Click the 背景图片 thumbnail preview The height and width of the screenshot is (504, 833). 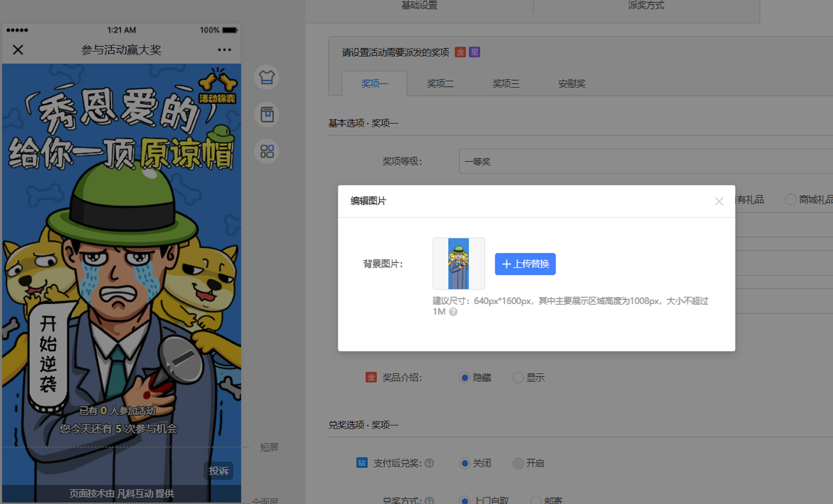(x=458, y=264)
